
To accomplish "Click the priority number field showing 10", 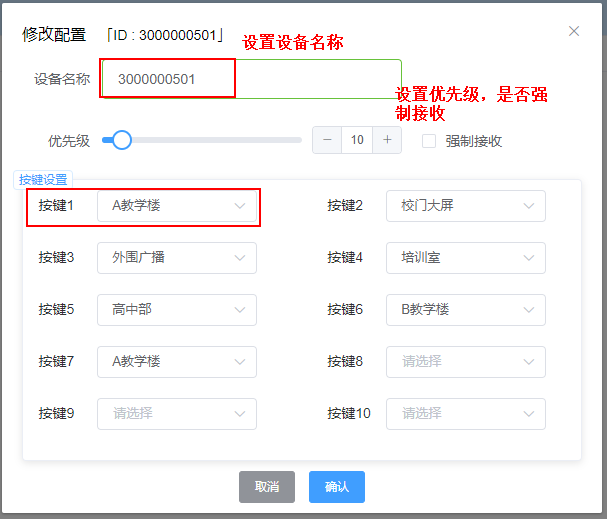I will [357, 140].
